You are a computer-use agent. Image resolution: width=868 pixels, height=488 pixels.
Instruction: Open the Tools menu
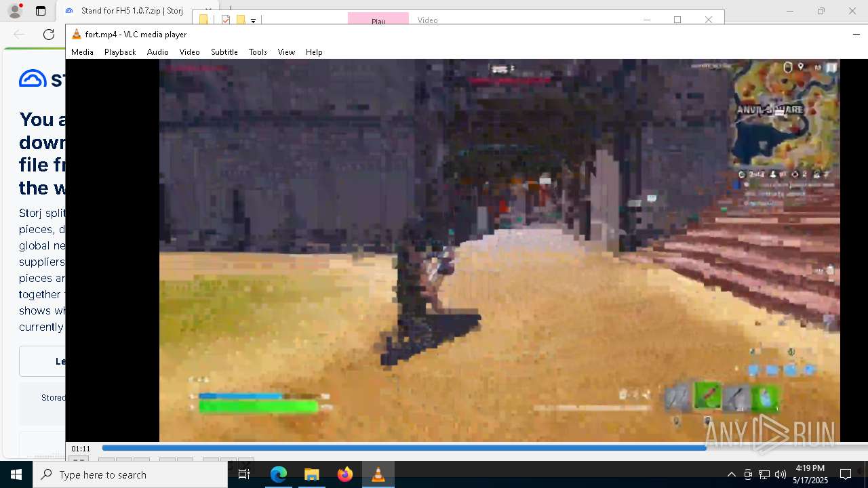click(258, 52)
